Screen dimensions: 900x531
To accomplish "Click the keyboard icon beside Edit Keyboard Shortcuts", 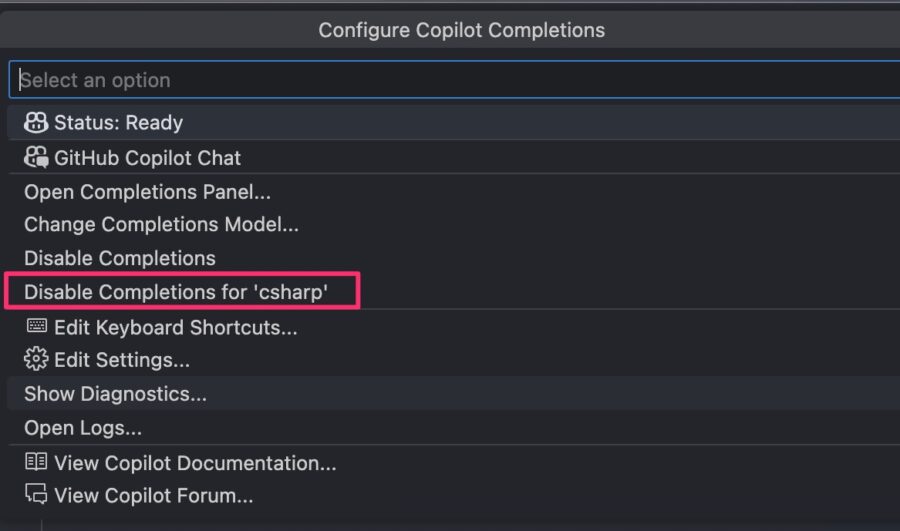I will click(37, 326).
